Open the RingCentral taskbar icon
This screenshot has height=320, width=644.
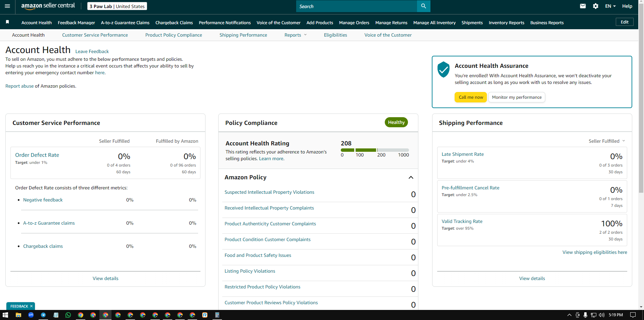click(205, 315)
